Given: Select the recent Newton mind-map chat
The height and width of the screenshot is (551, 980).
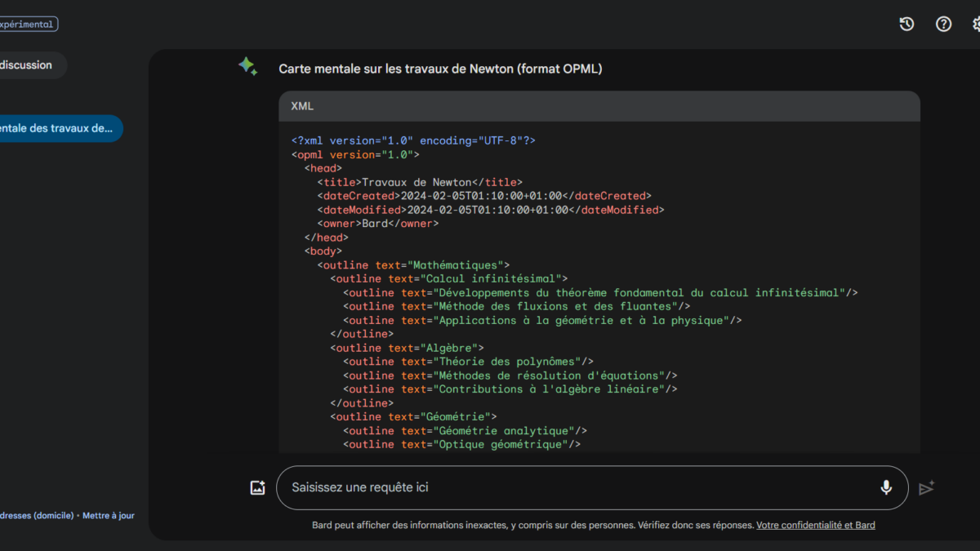Looking at the screenshot, I should (57, 128).
